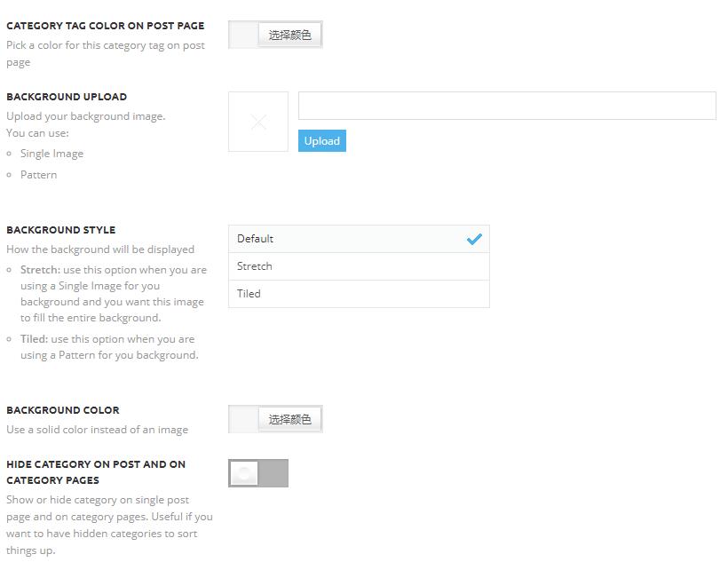Open the 选择颜色 picker for category tag color
This screenshot has width=728, height=570.
pyautogui.click(x=289, y=35)
